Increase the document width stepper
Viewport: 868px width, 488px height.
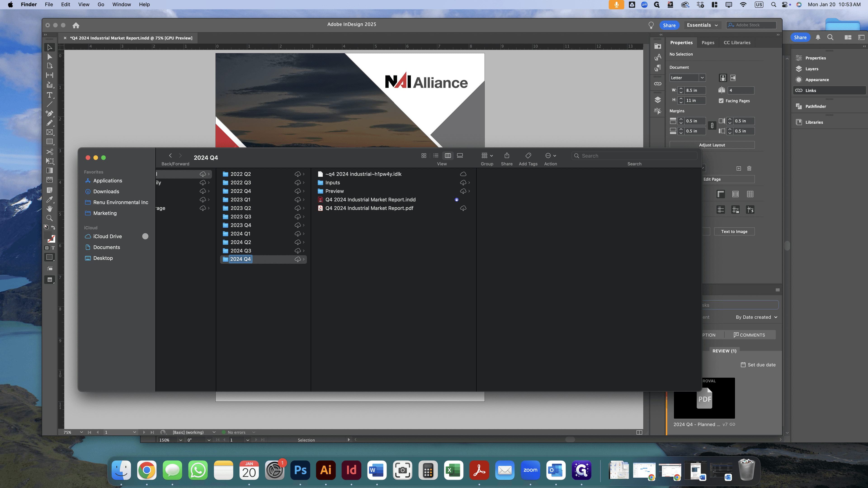point(681,89)
